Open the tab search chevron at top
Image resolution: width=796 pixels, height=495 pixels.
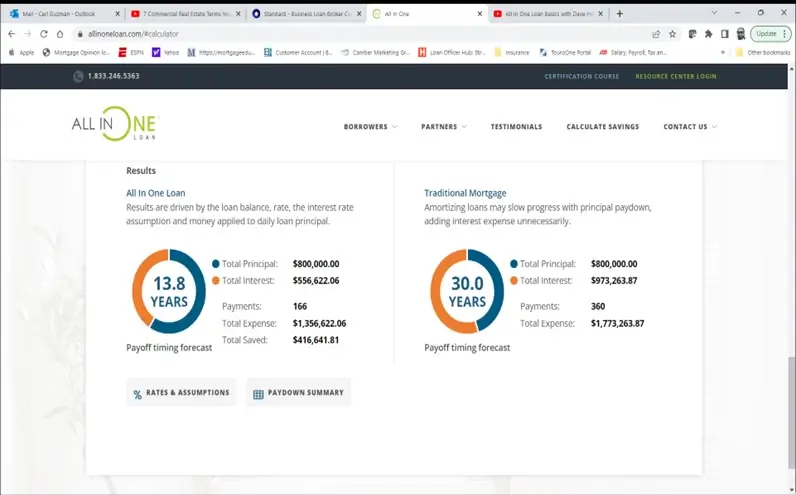point(714,13)
